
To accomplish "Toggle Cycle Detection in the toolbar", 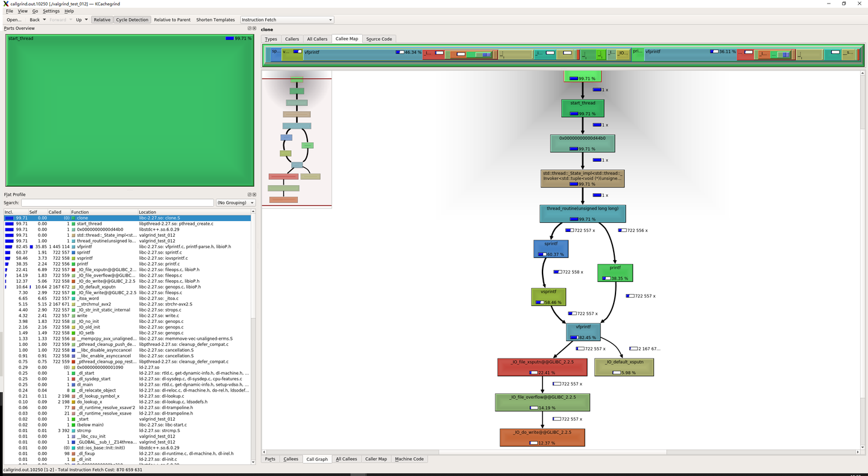I will [132, 20].
